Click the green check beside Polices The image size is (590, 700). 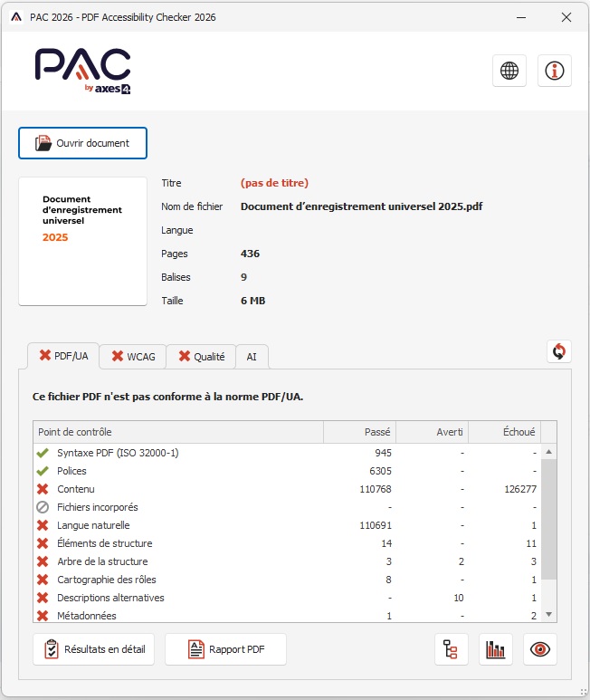coord(43,471)
